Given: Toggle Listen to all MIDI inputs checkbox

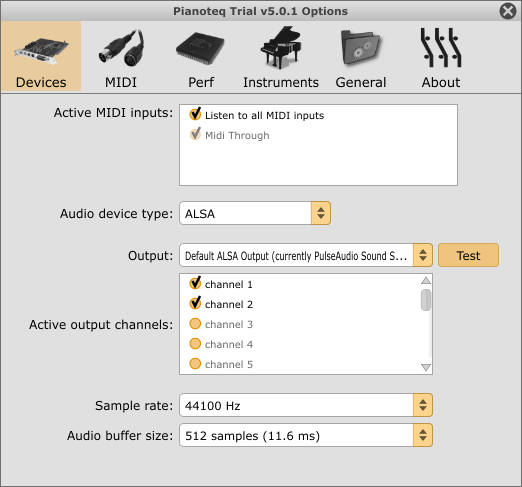Looking at the screenshot, I should tap(195, 114).
